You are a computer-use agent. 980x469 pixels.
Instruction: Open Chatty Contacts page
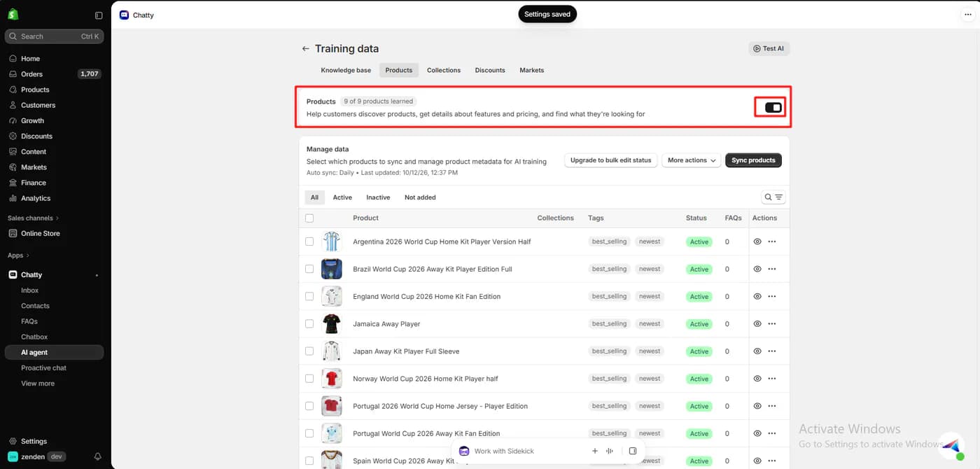pos(35,306)
